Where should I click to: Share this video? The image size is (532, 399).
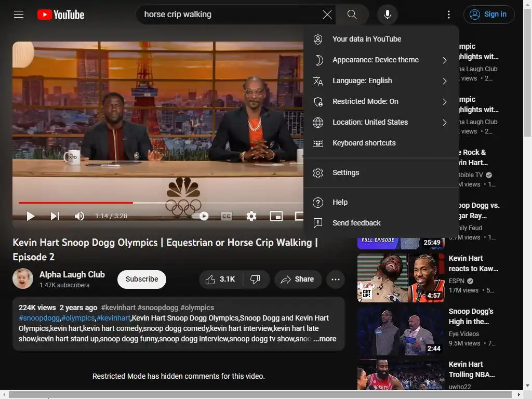click(298, 279)
